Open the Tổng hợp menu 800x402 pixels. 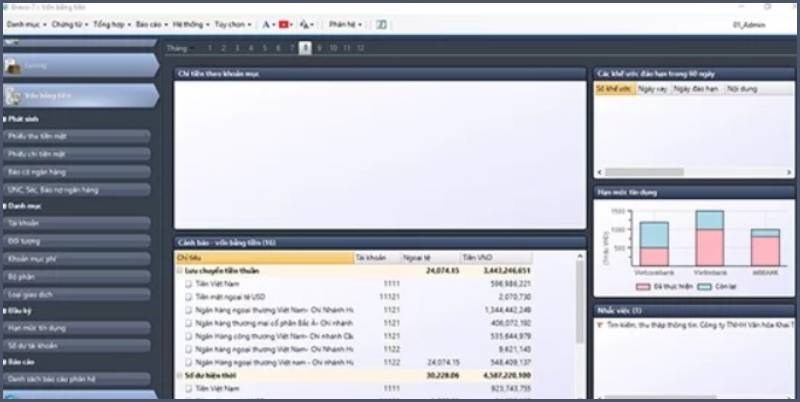[x=112, y=24]
